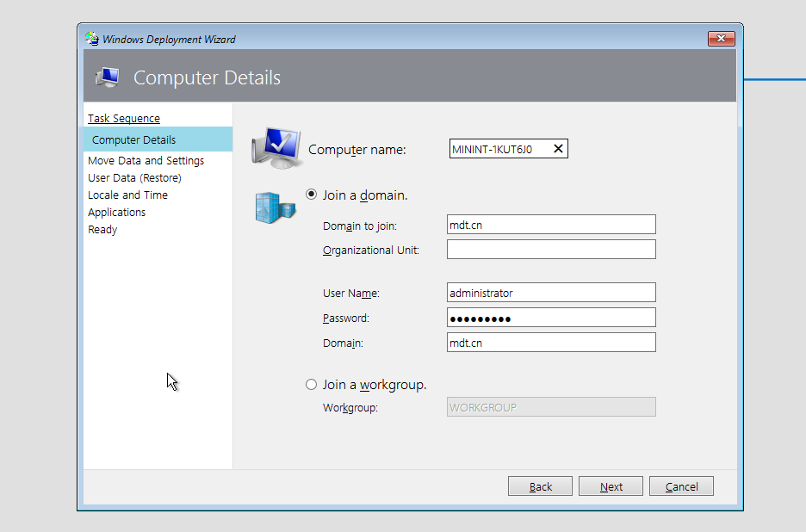The width and height of the screenshot is (806, 532).
Task: Focus the Domain to join field
Action: coord(551,225)
